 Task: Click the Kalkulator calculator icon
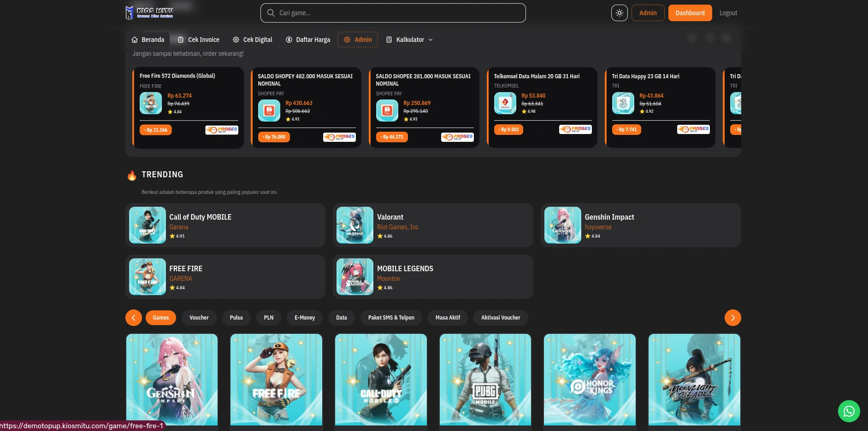[x=389, y=40]
